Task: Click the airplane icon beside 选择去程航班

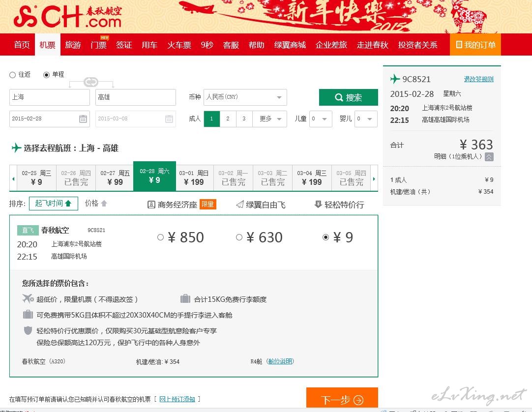Action: point(16,148)
